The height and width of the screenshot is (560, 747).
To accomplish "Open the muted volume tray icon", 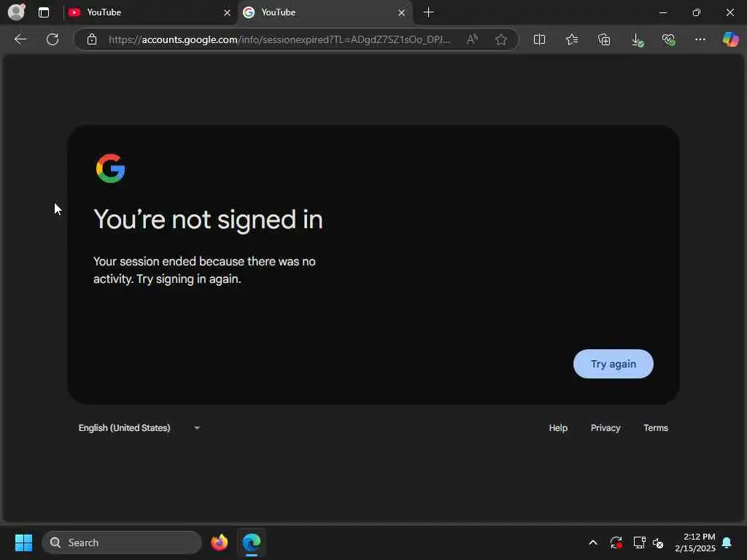I will [659, 542].
